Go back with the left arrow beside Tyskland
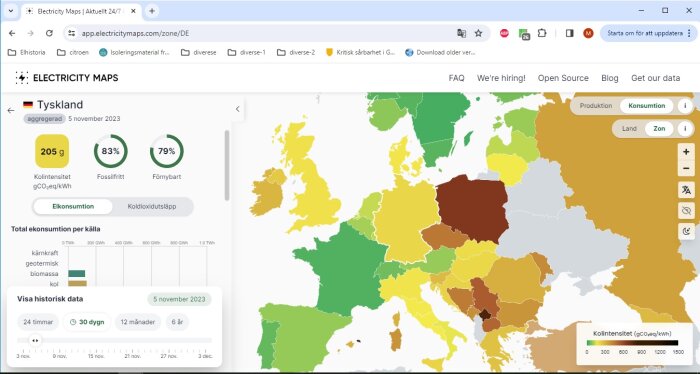 tap(11, 110)
